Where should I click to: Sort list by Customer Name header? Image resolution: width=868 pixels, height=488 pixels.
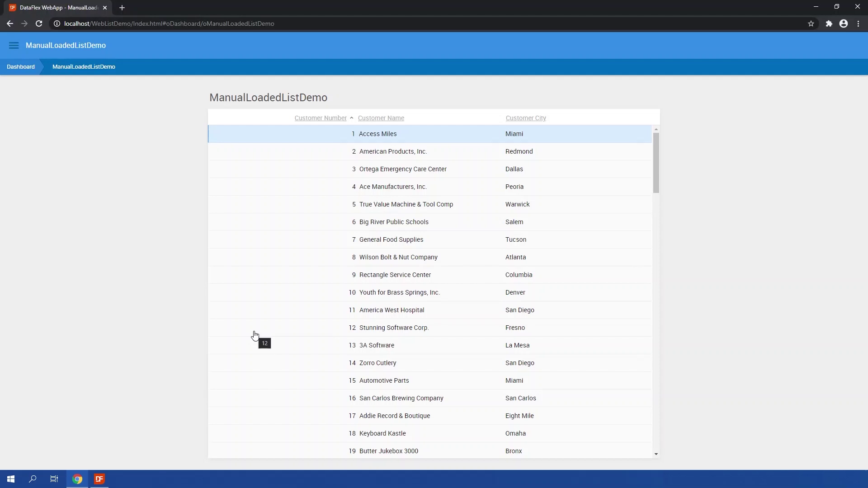(x=381, y=118)
